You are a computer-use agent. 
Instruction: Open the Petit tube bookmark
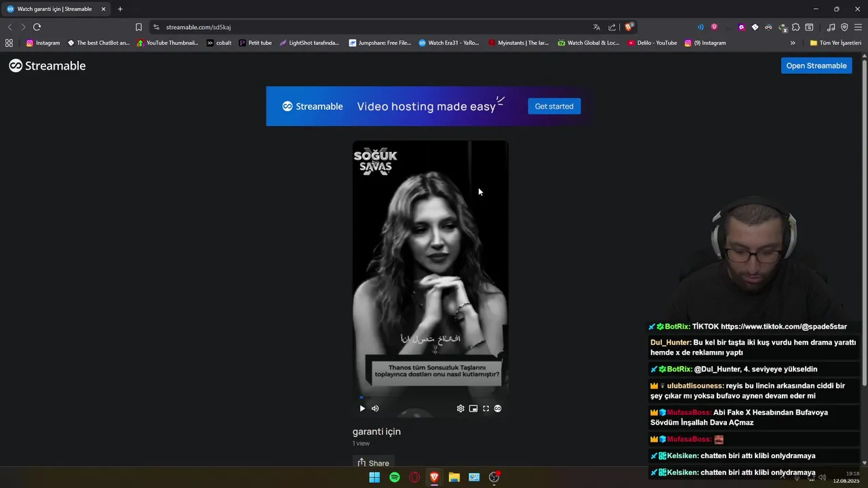tap(255, 43)
